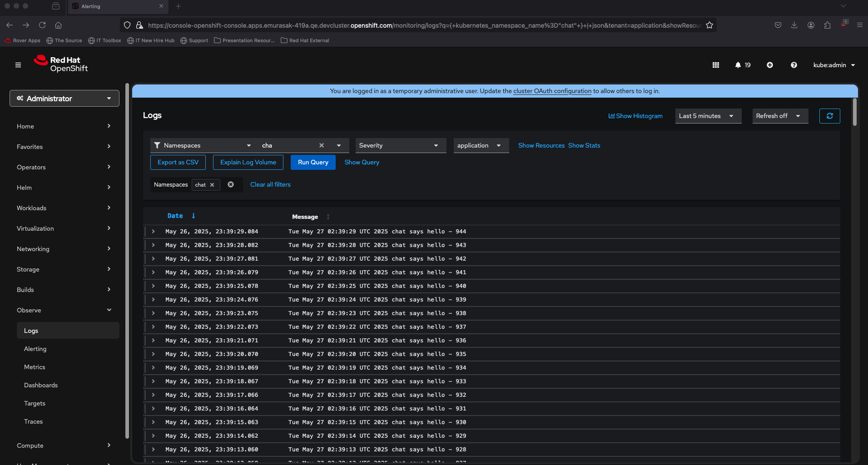The height and width of the screenshot is (465, 868).
Task: Remove the chat namespace filter chip
Action: 212,185
